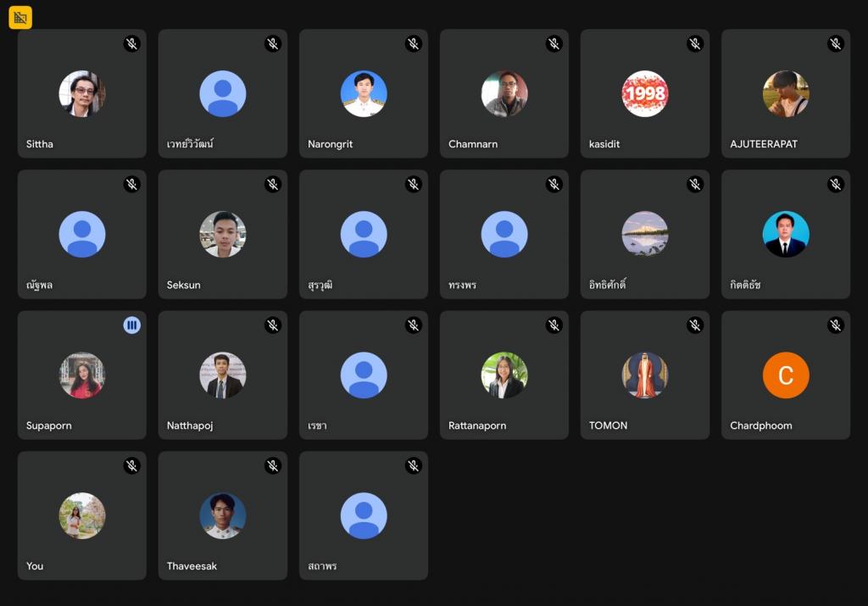Viewport: 868px width, 606px height.
Task: Click the muted mic icon on Chardphoom's tile
Action: click(835, 325)
